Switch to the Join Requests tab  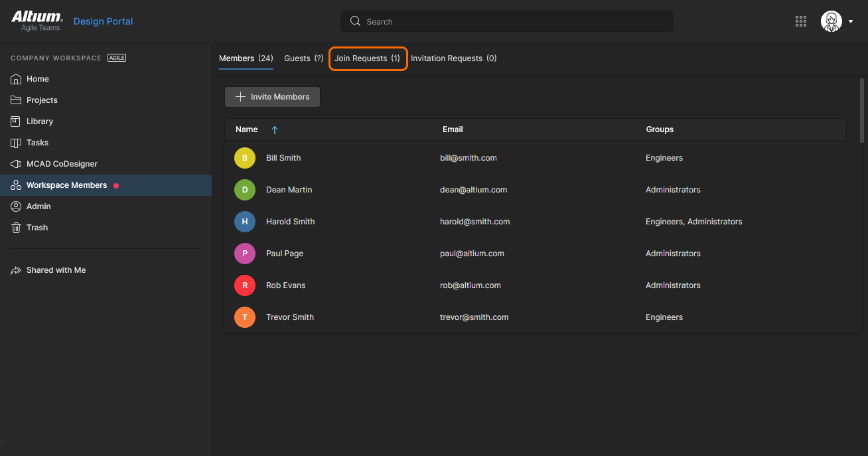(367, 58)
